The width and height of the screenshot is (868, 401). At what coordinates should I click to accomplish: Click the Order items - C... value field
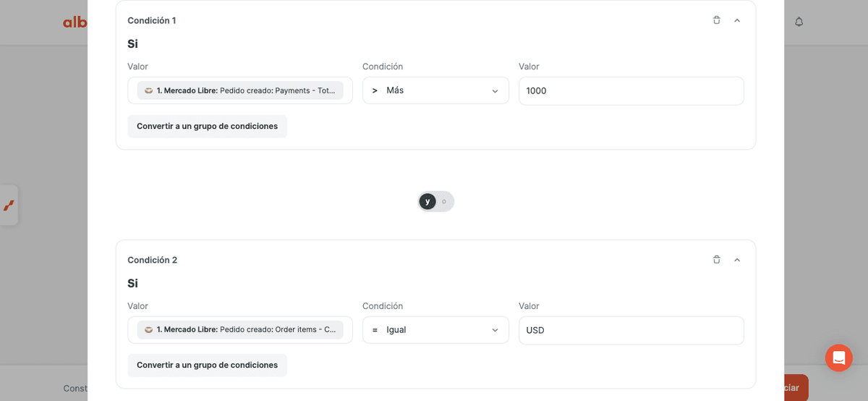coord(240,330)
